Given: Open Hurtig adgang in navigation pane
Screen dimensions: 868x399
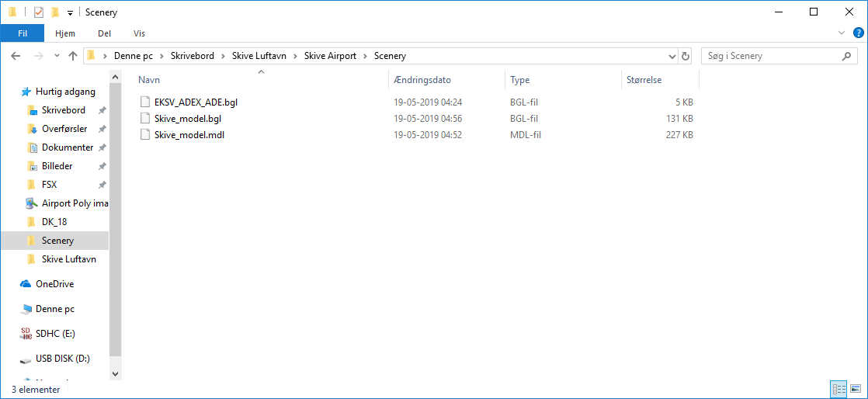Looking at the screenshot, I should pyautogui.click(x=65, y=92).
